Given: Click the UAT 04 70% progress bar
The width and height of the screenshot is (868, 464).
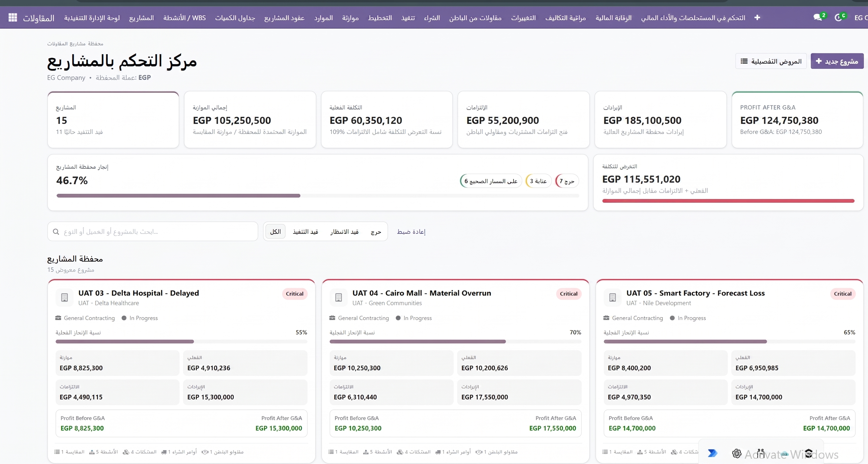Looking at the screenshot, I should pos(455,342).
